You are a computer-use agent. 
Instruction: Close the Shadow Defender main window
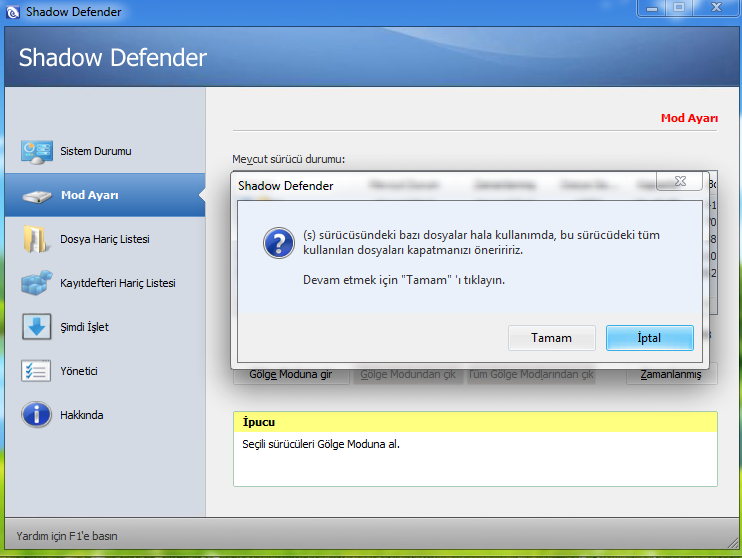pos(716,9)
